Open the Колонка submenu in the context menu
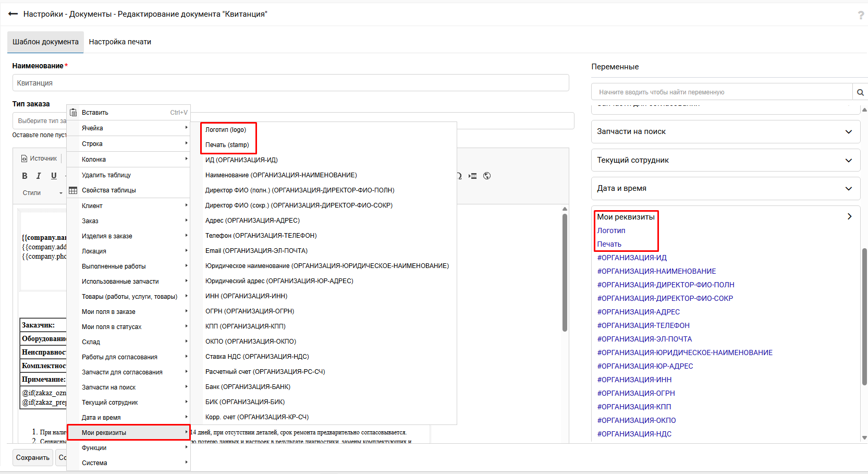This screenshot has width=868, height=474. pos(128,160)
